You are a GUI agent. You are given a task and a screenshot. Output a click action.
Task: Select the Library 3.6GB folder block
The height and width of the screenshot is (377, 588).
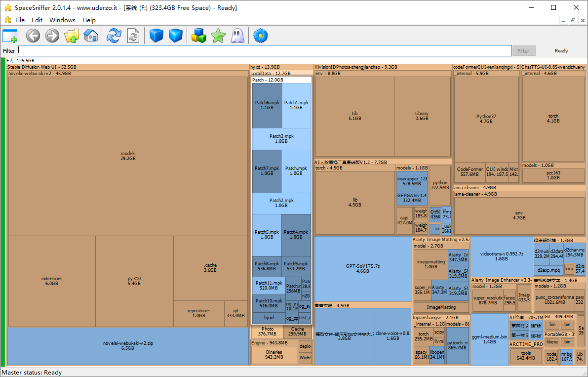click(422, 116)
